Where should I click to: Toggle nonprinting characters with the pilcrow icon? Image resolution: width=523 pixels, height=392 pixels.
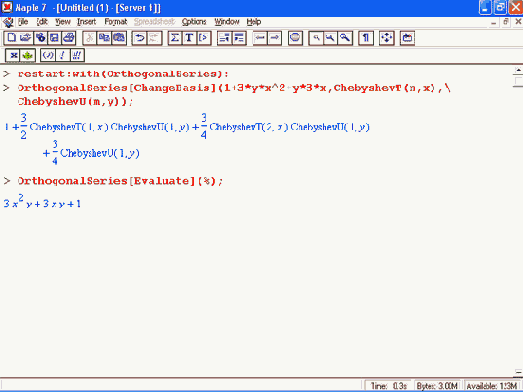pos(366,38)
